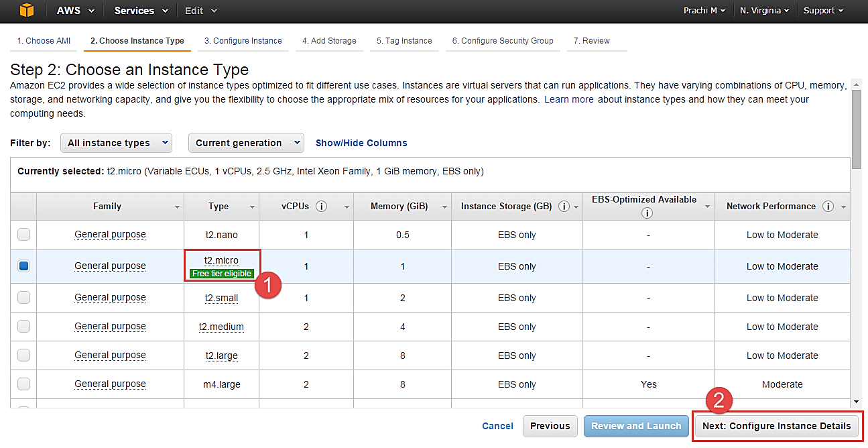Viewport: 868px width, 448px height.
Task: Go to the Configure Instance tab
Action: 243,41
